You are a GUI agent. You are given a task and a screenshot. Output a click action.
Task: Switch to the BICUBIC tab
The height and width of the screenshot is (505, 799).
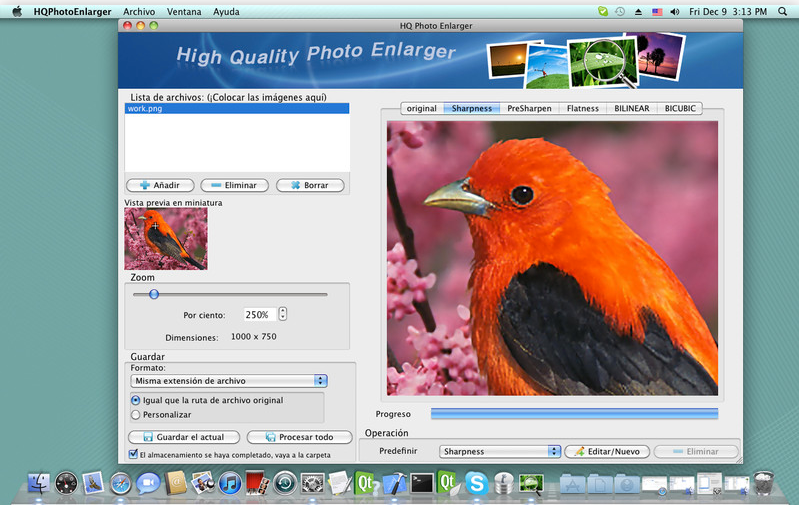point(680,108)
